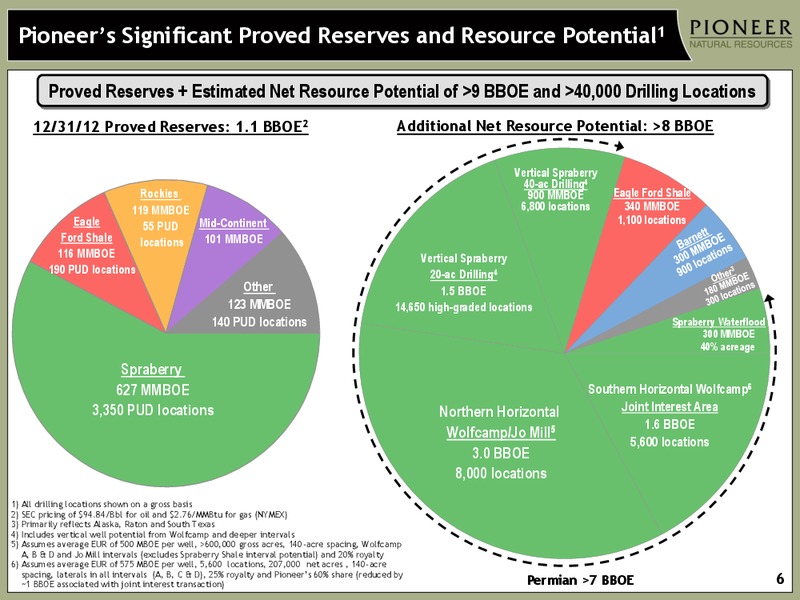This screenshot has height=600, width=800.
Task: Select the '8,000 locations' text
Action: pyautogui.click(x=501, y=473)
